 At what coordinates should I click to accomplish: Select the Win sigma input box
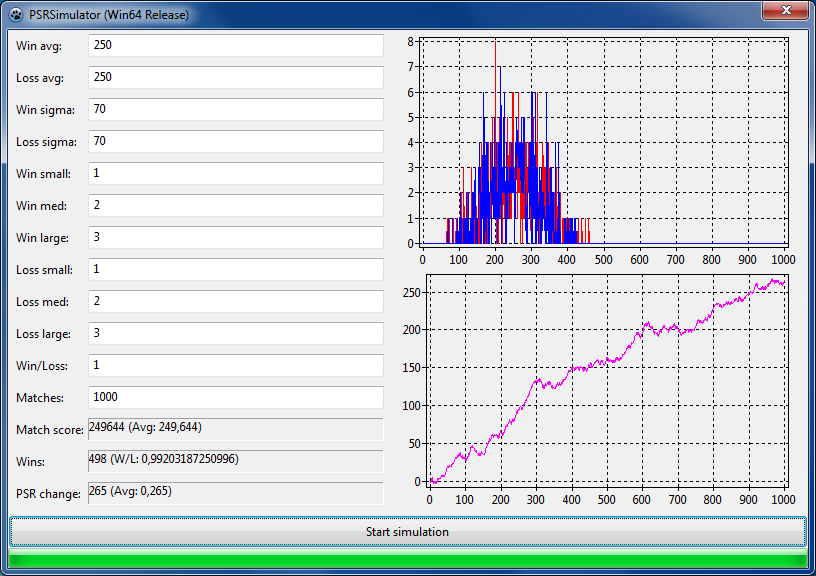click(236, 109)
